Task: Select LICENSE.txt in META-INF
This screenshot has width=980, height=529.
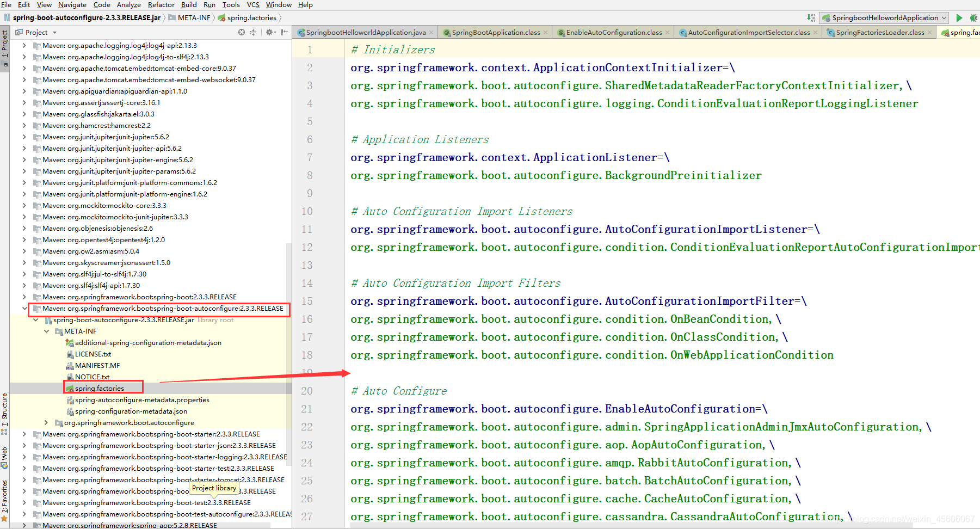Action: [x=93, y=354]
